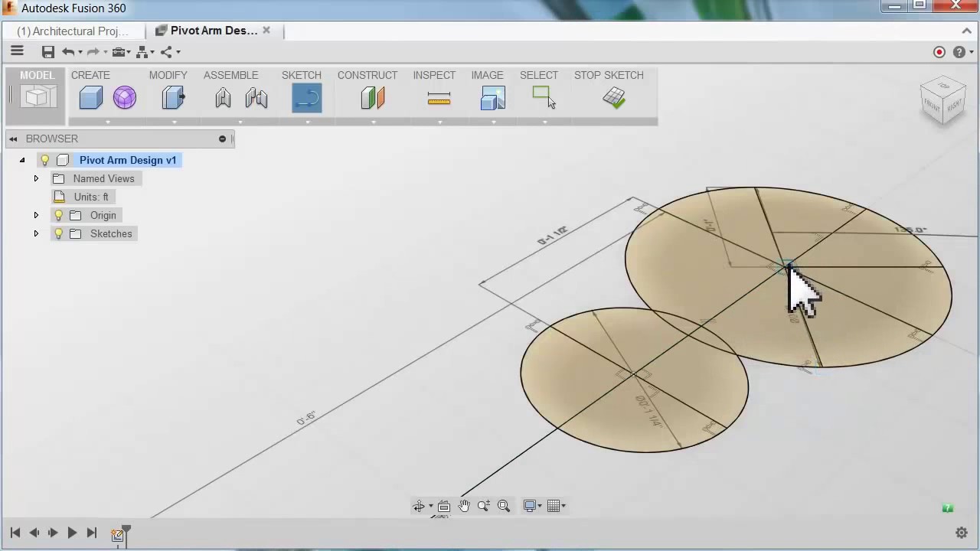Select the Pan tool in navigation bar
The width and height of the screenshot is (980, 551).
[464, 505]
